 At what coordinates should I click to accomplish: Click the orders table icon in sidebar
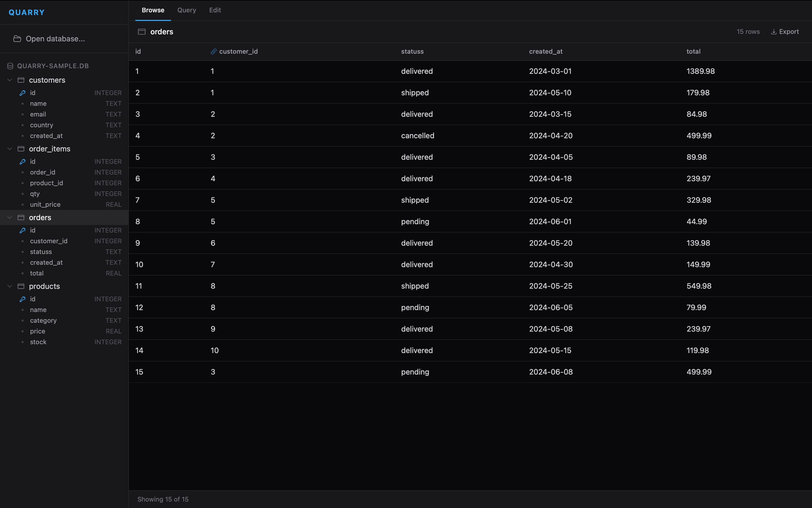tap(21, 217)
